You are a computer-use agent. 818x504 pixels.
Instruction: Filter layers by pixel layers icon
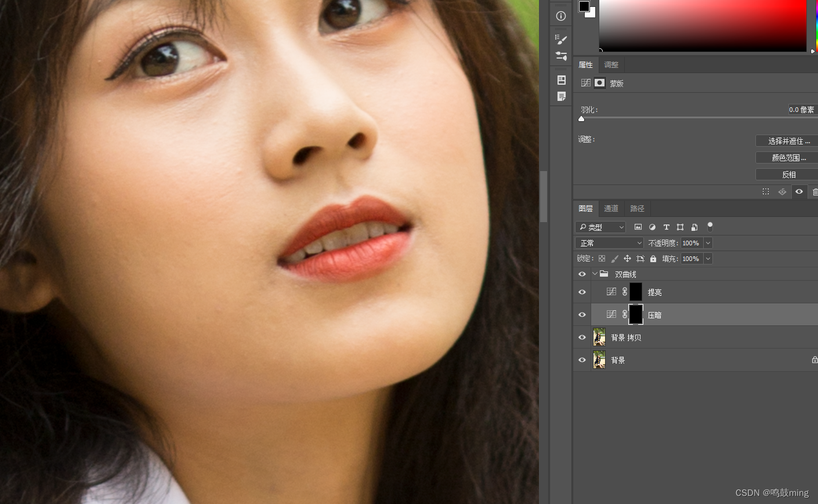pyautogui.click(x=638, y=227)
